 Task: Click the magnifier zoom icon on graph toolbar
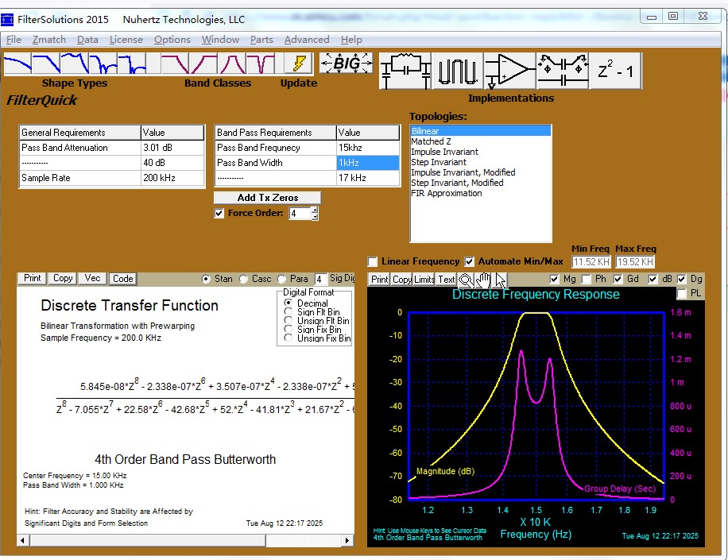tap(466, 279)
